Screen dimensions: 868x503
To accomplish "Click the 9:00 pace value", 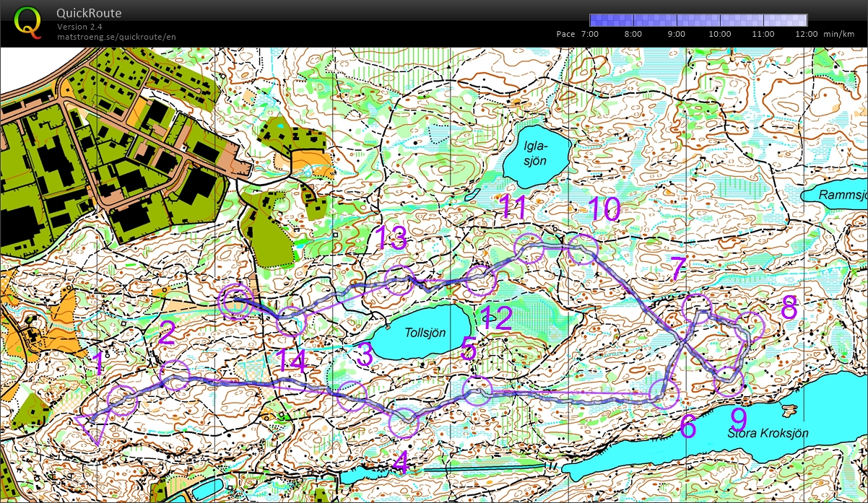I will [x=677, y=34].
